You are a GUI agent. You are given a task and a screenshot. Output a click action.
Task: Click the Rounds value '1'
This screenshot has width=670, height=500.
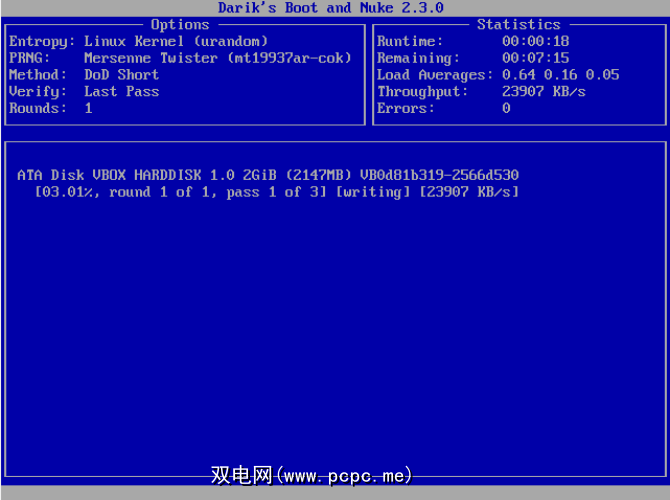88,108
